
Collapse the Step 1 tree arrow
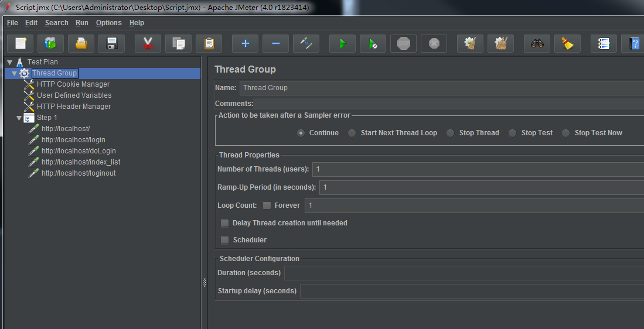(19, 118)
